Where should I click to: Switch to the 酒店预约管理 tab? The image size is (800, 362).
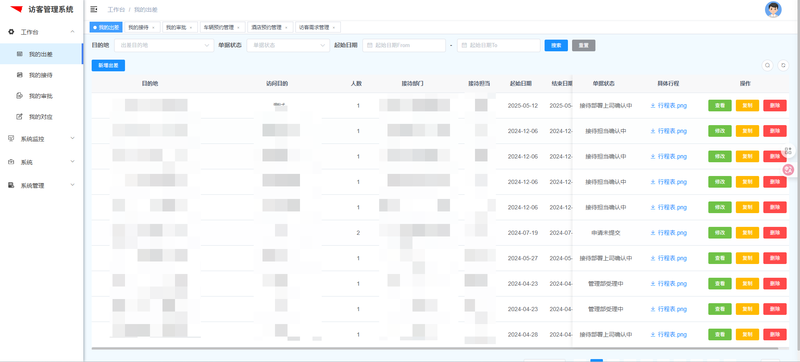click(270, 27)
